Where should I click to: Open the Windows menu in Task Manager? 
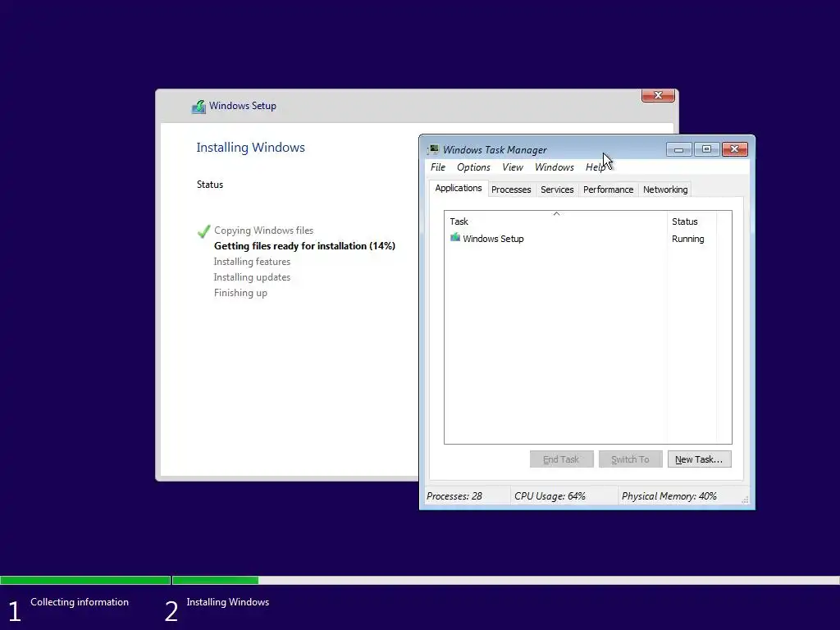pyautogui.click(x=554, y=167)
